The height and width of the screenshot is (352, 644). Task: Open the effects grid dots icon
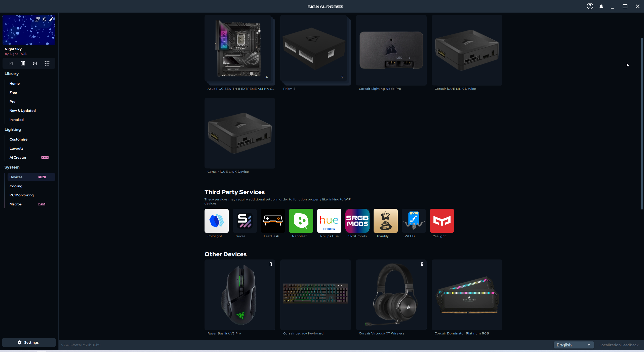[x=47, y=63]
